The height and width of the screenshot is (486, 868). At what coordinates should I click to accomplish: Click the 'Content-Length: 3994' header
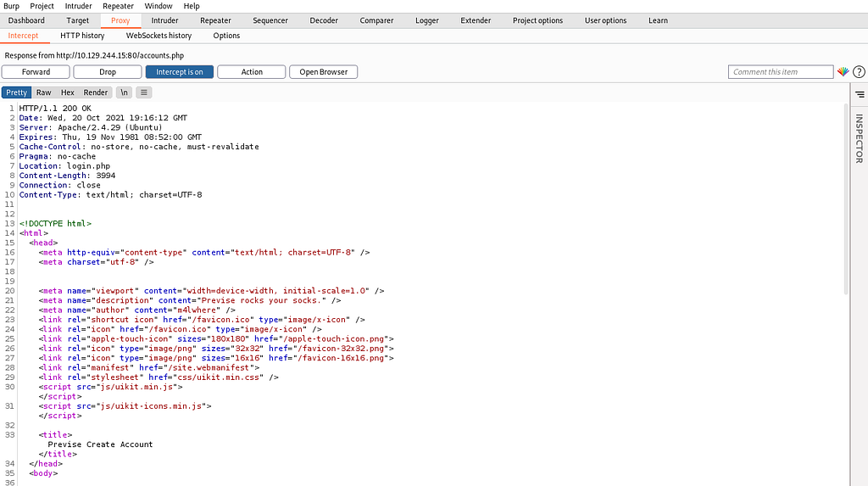(x=67, y=175)
